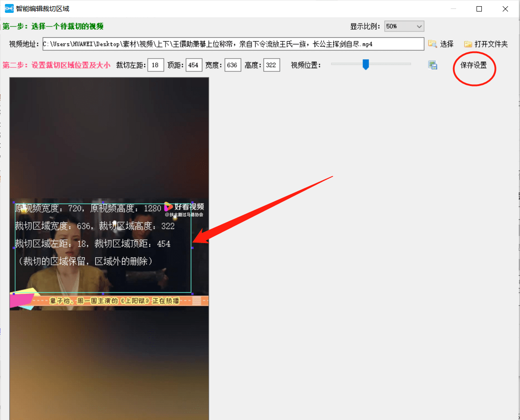Select the 宽度 field showing 636
The width and height of the screenshot is (520, 420).
(232, 65)
